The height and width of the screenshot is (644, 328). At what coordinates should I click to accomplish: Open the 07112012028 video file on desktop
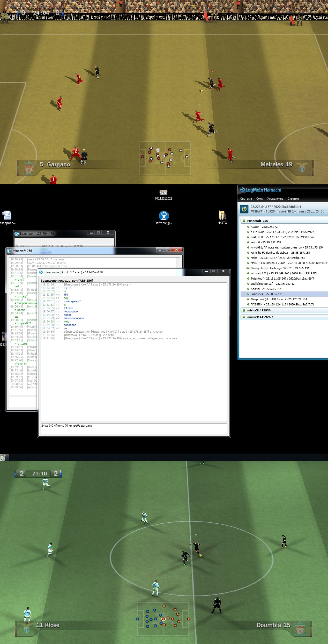pos(163,195)
